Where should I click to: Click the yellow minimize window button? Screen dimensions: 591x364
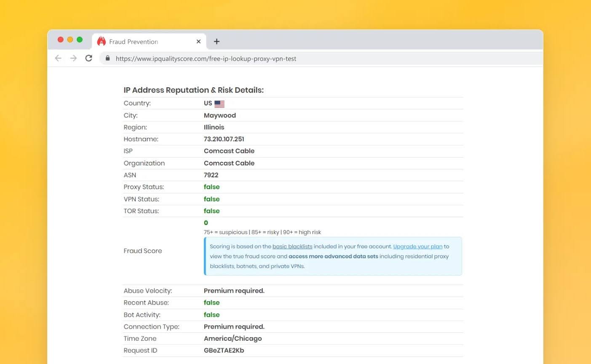[70, 40]
